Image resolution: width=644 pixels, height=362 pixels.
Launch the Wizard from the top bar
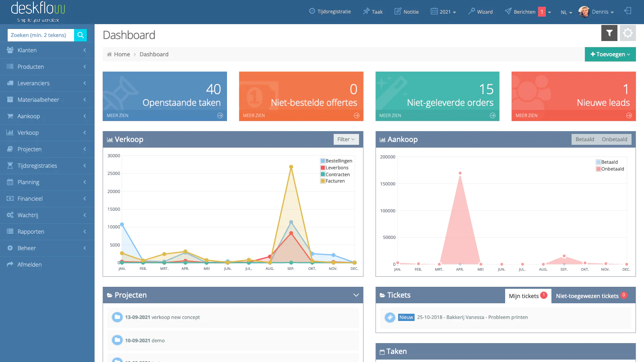(x=480, y=12)
